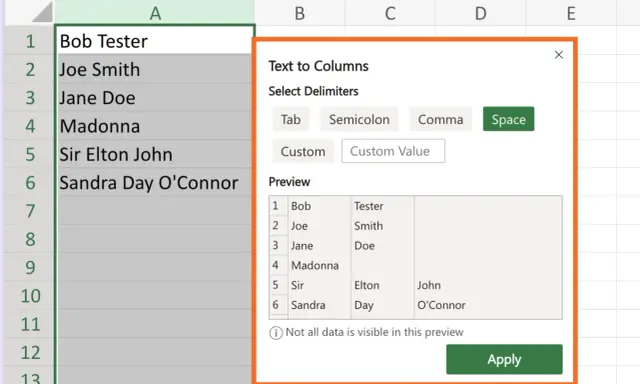
Task: Select row 9 header
Action: [30, 267]
